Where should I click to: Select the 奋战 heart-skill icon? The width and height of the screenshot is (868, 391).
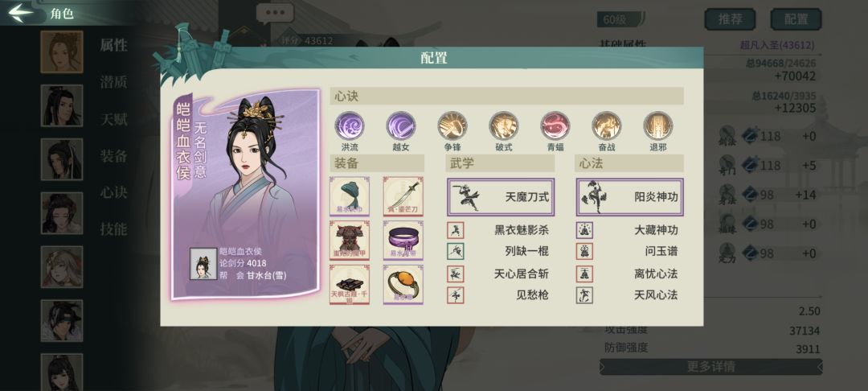tap(607, 126)
